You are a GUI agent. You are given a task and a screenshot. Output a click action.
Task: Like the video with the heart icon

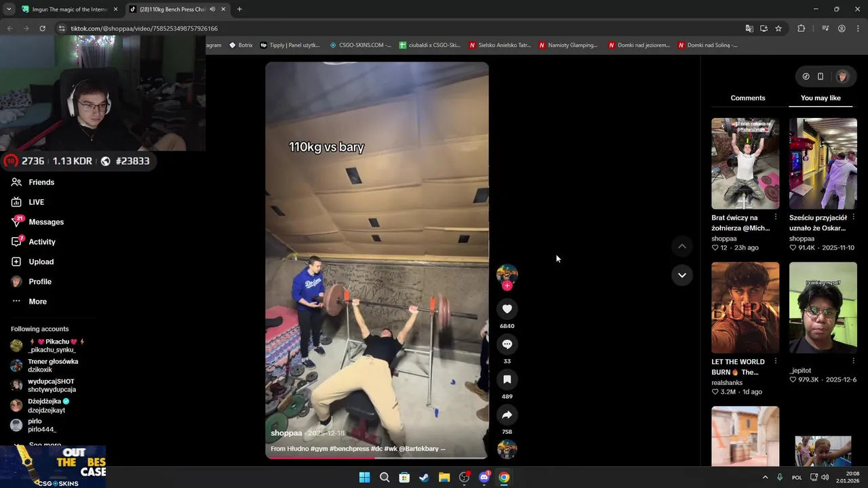point(507,309)
